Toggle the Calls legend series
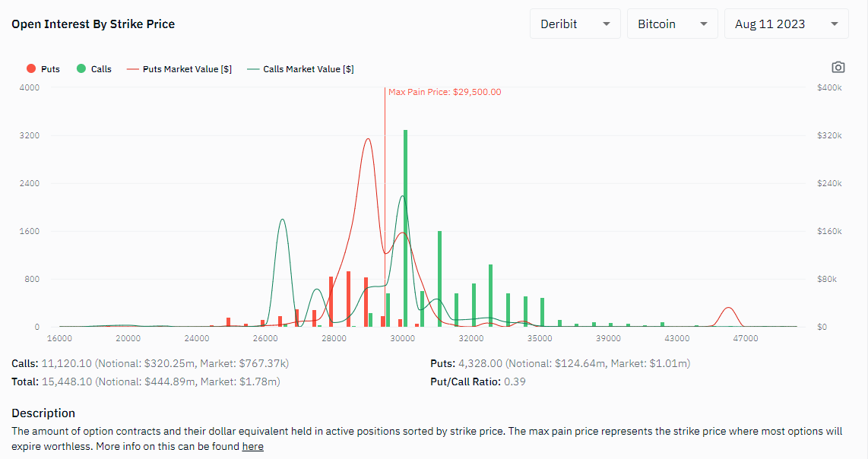Screen dimensions: 868x459 (x=94, y=68)
